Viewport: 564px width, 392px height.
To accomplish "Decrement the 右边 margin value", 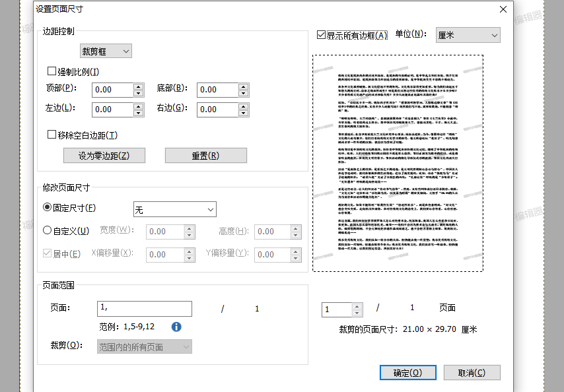I will [x=244, y=112].
